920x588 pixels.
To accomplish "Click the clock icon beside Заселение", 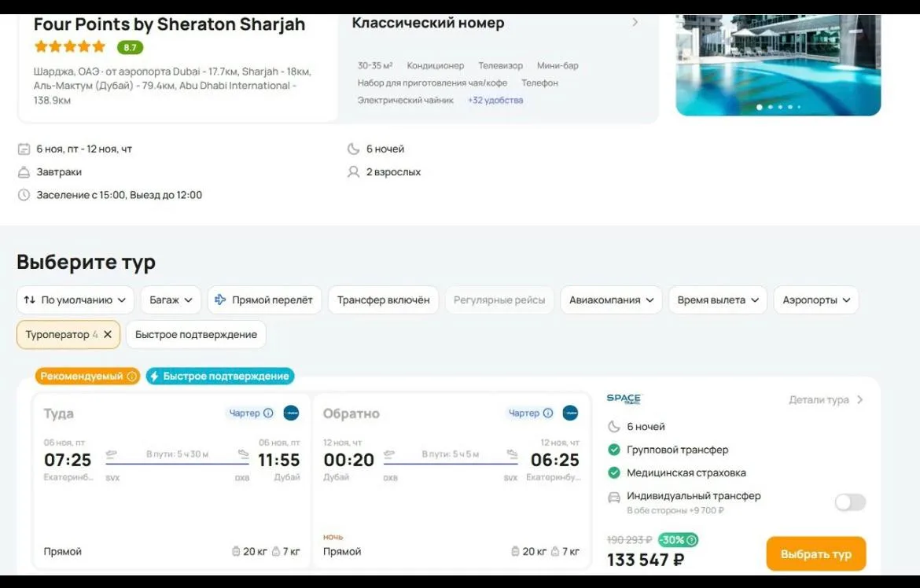I will [24, 195].
